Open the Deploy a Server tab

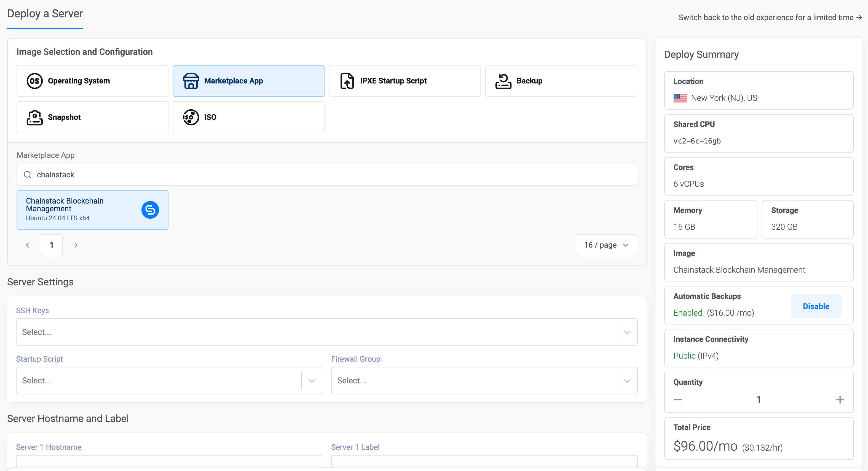45,14
